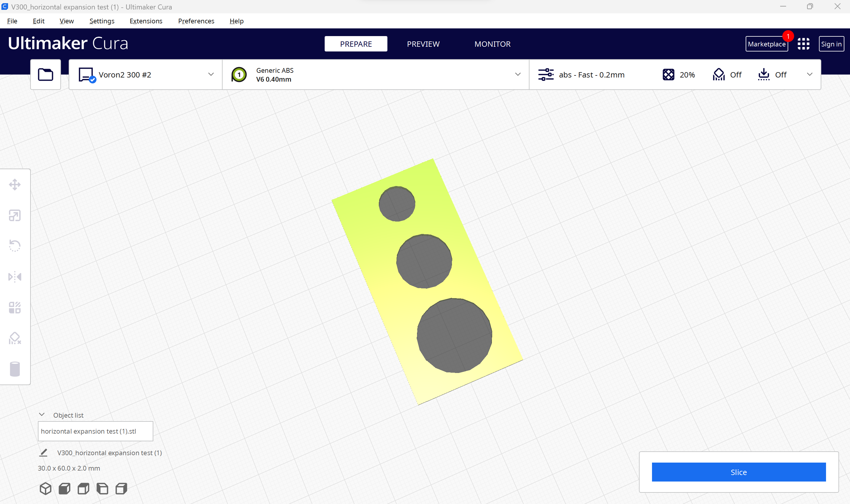The image size is (850, 504).
Task: Minimize the Cura window
Action: 783,7
